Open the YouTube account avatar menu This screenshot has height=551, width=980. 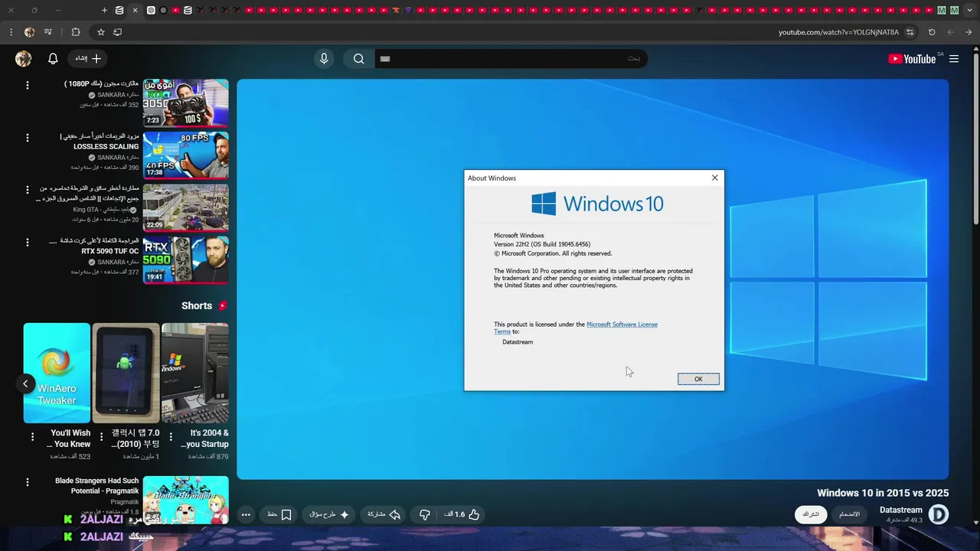pos(24,59)
